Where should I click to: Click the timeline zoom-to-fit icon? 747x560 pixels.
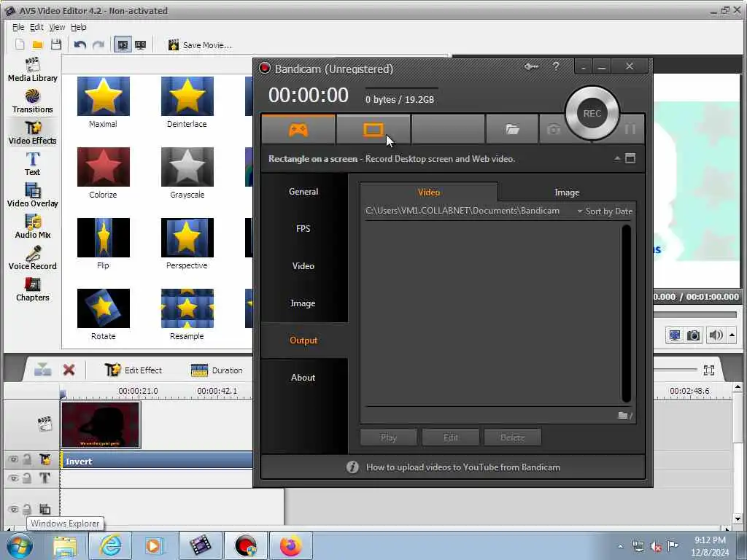[709, 370]
